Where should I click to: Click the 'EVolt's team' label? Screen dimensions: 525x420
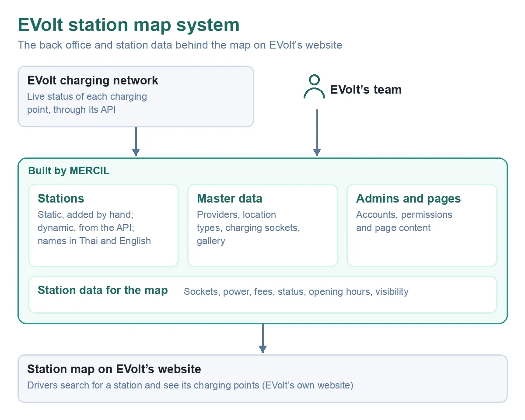coord(366,90)
